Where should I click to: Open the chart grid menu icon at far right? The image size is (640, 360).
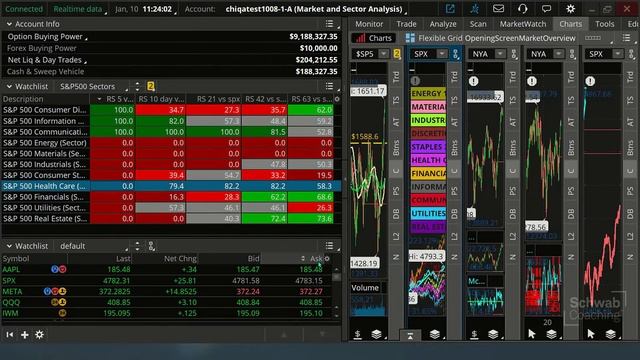[626, 38]
